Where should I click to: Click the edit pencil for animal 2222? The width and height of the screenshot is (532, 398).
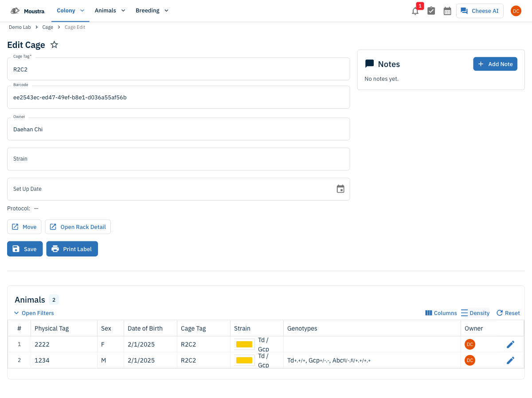coord(511,344)
